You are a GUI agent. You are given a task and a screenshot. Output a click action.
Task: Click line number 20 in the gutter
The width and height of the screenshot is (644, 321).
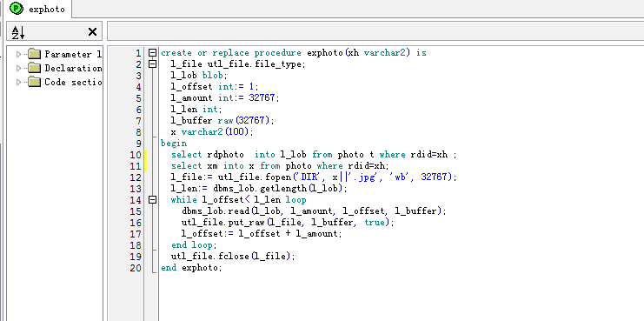[x=135, y=268]
